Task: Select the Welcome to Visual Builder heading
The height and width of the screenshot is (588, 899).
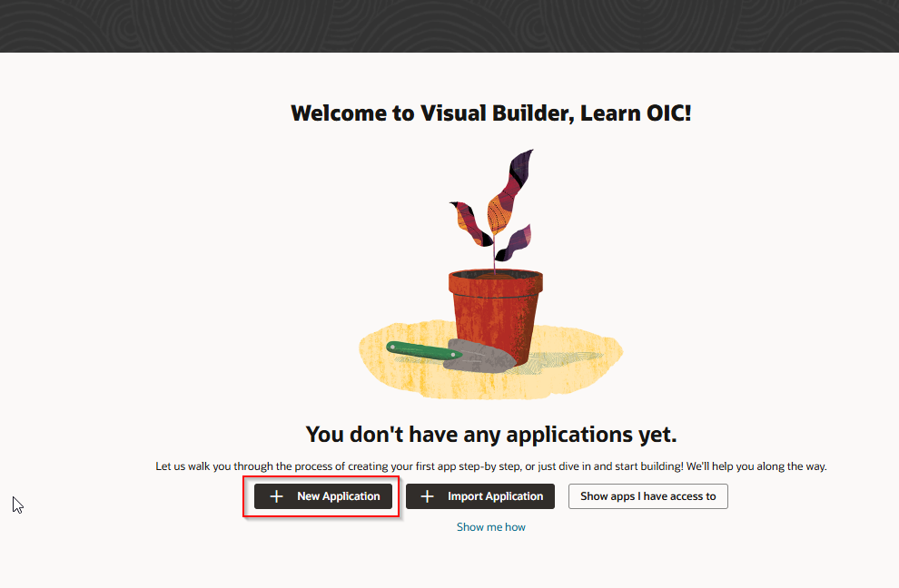Action: pos(490,113)
